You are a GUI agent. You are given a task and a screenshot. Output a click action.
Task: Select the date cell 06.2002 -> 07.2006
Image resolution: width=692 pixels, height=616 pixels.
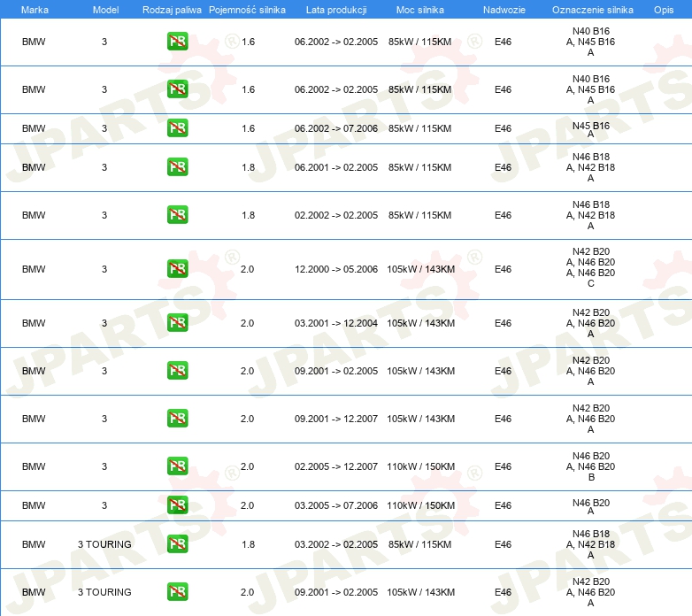click(x=336, y=128)
